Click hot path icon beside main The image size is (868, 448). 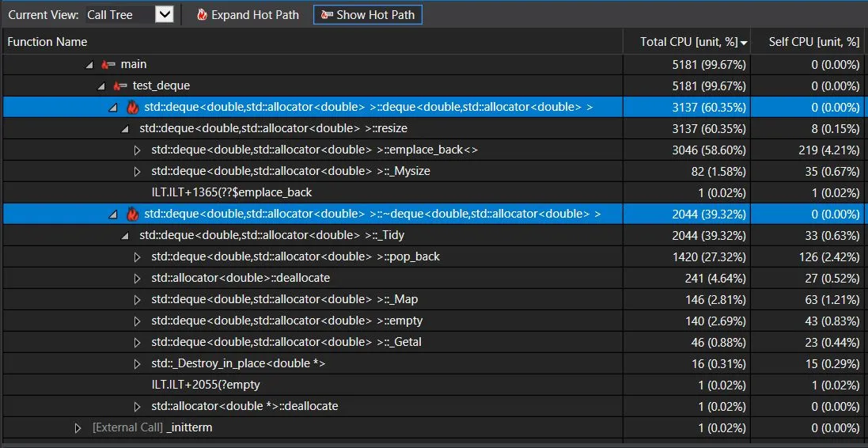[108, 65]
